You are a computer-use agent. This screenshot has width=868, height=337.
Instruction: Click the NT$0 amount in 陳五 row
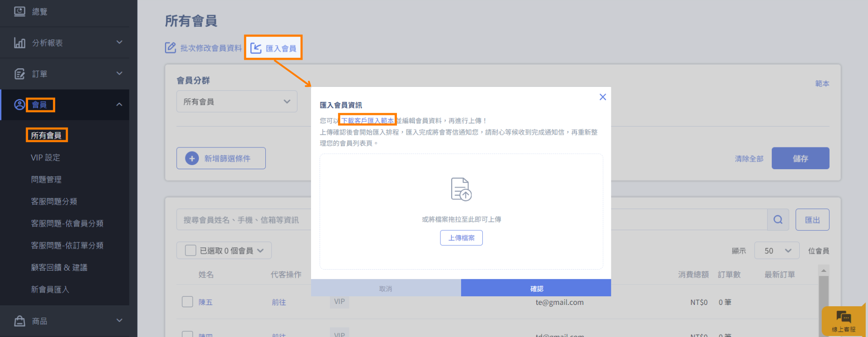[699, 302]
